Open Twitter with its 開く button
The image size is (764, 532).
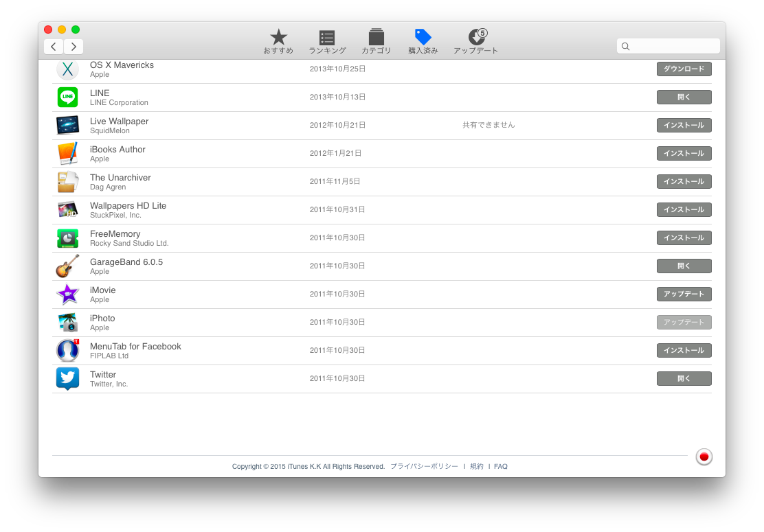tap(684, 379)
